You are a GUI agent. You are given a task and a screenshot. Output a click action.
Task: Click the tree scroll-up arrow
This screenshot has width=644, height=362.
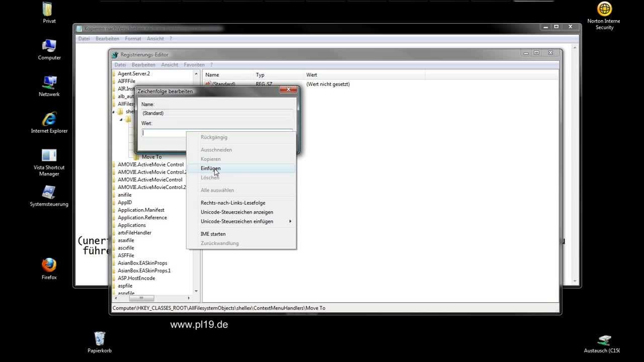pyautogui.click(x=196, y=74)
